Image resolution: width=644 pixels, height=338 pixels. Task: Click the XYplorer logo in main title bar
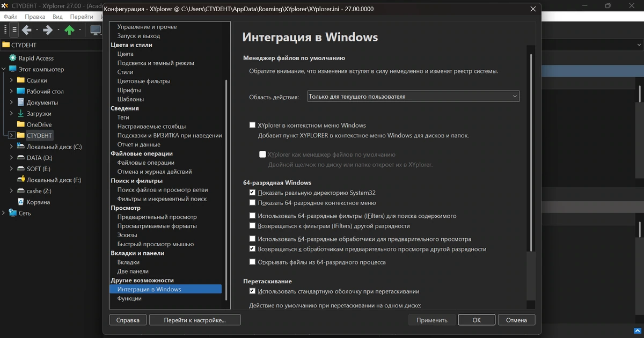[x=5, y=6]
